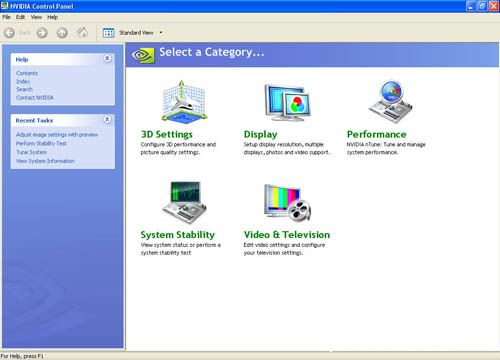The width and height of the screenshot is (500, 360).
Task: Click the NVIDIA eye logo in header
Action: pyautogui.click(x=143, y=55)
